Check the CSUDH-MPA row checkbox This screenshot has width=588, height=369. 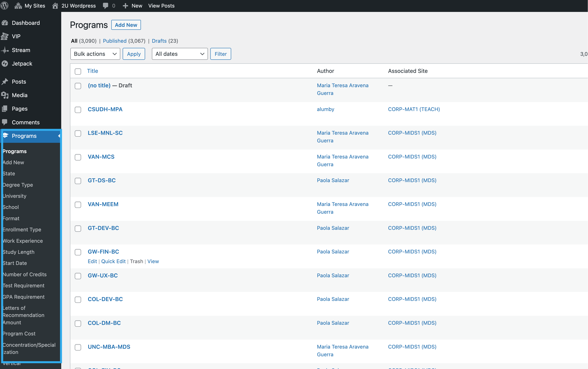click(78, 110)
